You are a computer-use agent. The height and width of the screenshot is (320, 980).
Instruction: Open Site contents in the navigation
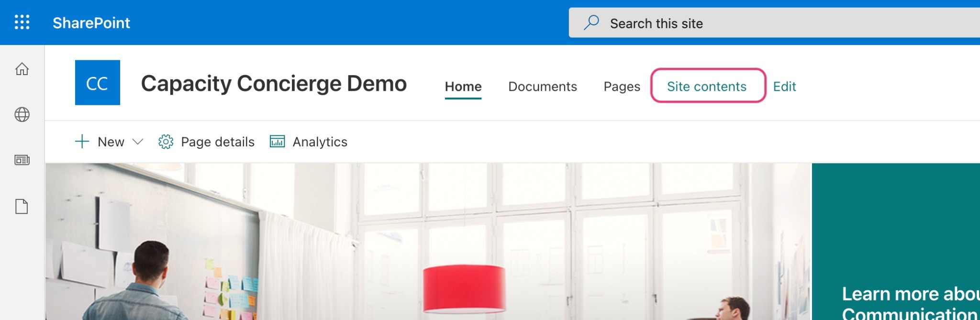(x=707, y=87)
